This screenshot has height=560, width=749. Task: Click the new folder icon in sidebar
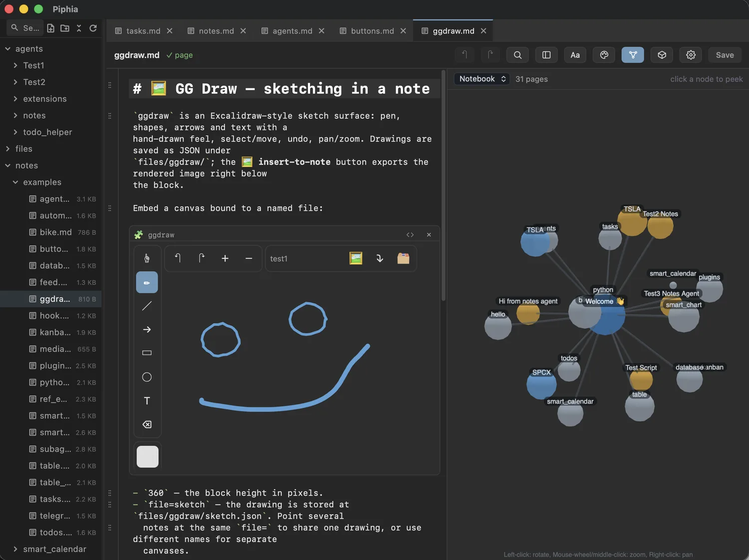point(65,28)
